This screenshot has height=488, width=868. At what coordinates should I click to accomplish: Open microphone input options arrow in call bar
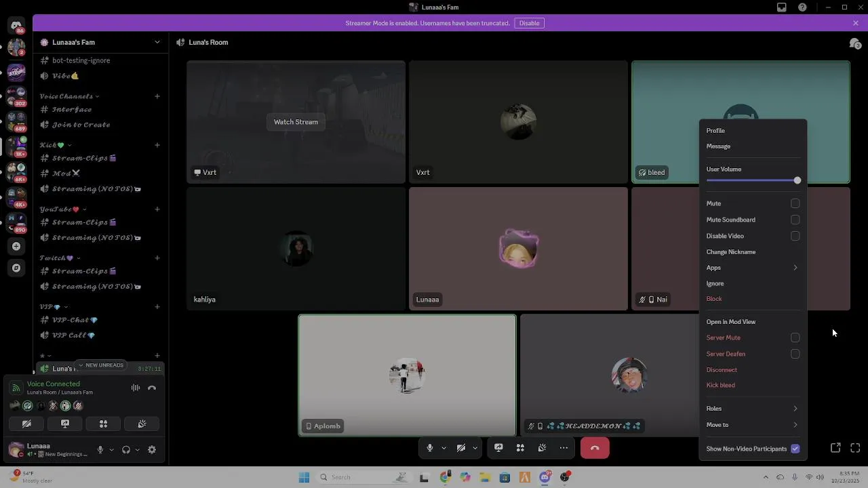point(444,448)
